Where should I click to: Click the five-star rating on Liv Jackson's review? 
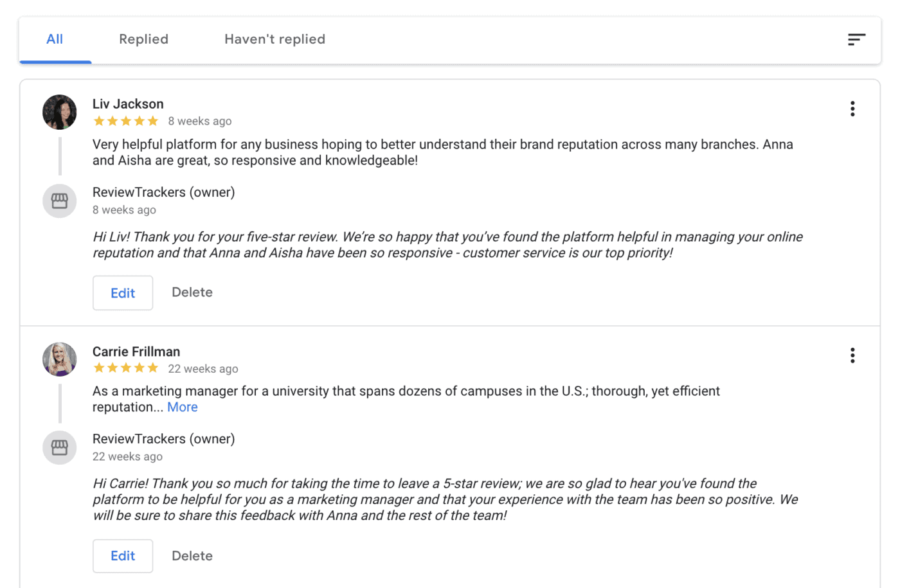click(x=126, y=121)
